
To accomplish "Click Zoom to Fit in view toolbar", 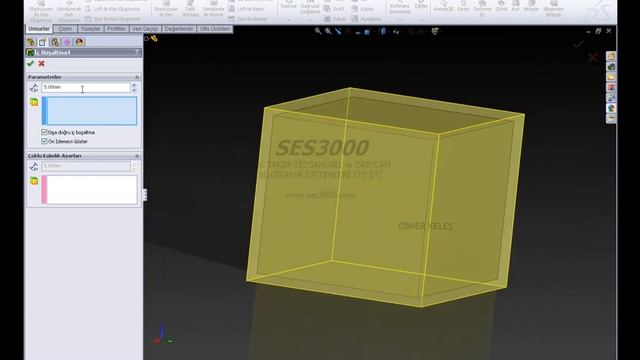I will (x=318, y=31).
